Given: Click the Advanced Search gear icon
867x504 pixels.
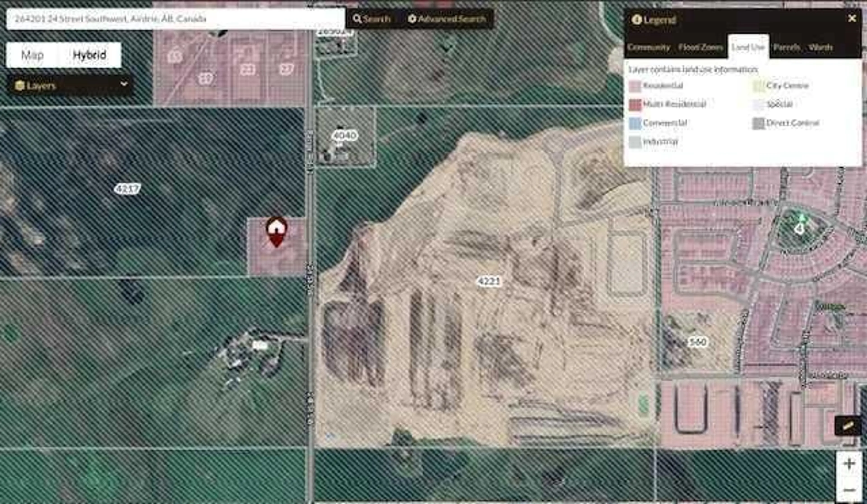Looking at the screenshot, I should (x=412, y=19).
